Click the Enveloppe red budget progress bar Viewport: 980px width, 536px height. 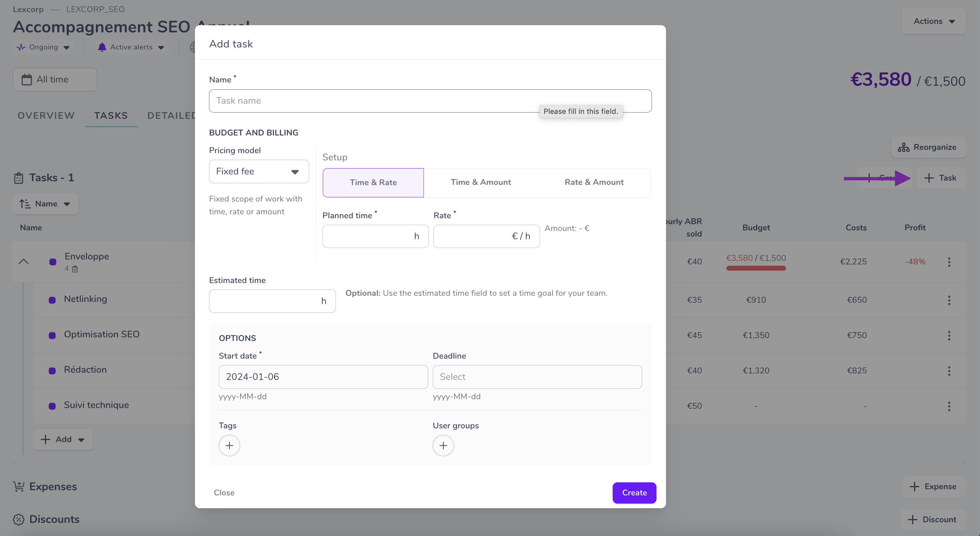pos(756,268)
